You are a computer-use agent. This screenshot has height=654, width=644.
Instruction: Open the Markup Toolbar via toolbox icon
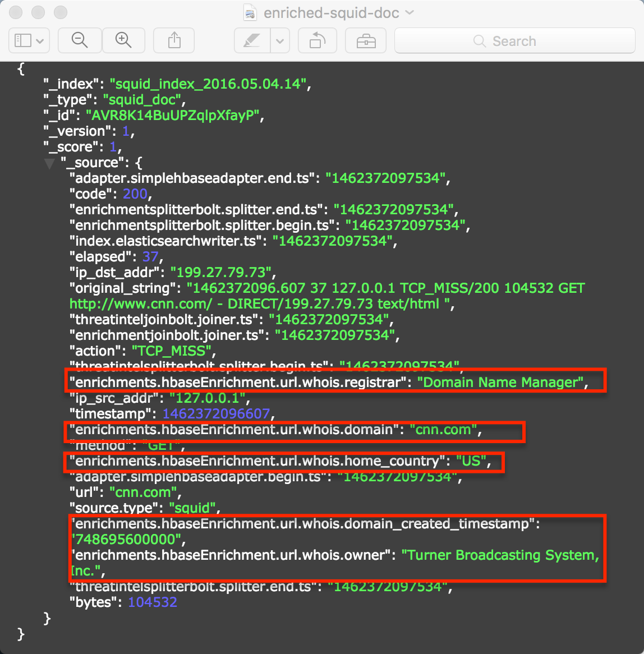coord(365,40)
